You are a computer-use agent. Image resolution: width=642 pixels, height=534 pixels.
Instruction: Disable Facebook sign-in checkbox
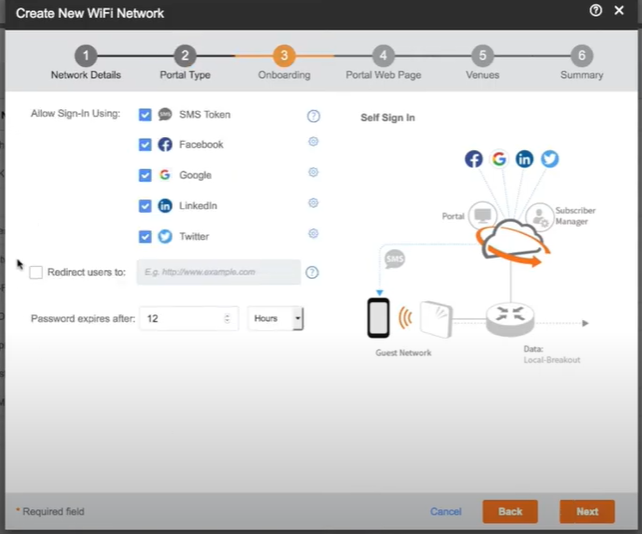pos(145,145)
